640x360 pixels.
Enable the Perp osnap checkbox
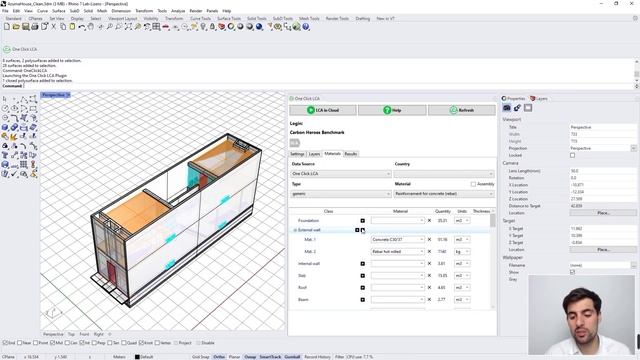pos(95,343)
